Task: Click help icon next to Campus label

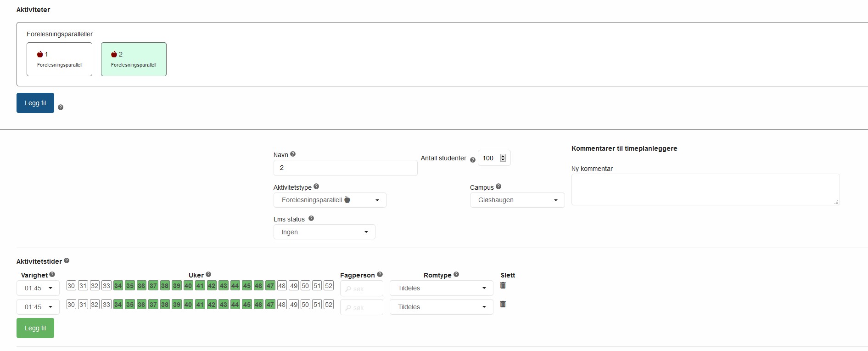Action: [x=498, y=187]
